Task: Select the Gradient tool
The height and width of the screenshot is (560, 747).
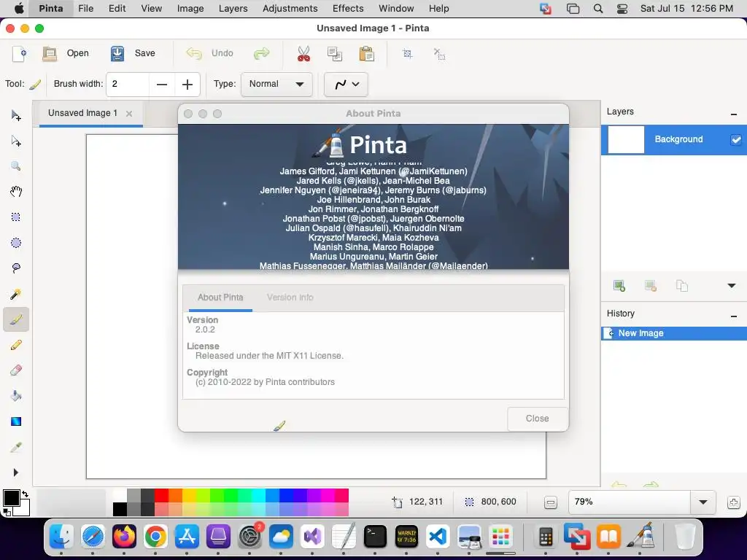Action: pyautogui.click(x=16, y=421)
